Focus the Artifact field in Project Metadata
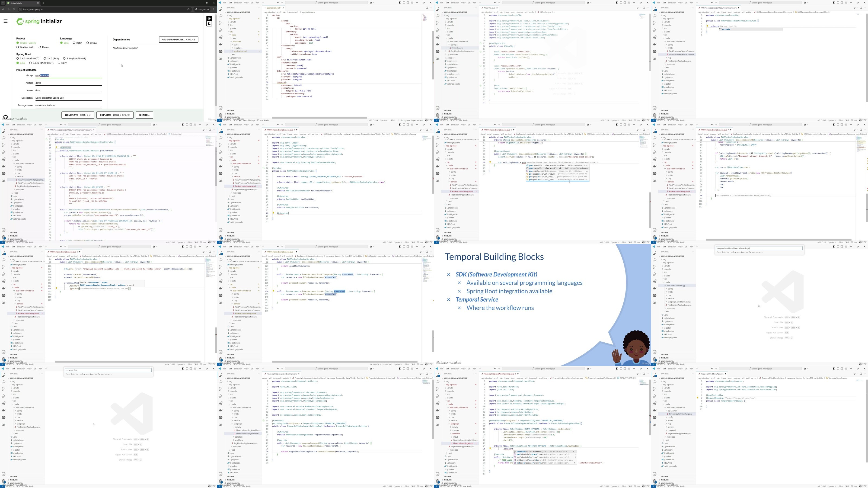The image size is (868, 488). (x=68, y=83)
